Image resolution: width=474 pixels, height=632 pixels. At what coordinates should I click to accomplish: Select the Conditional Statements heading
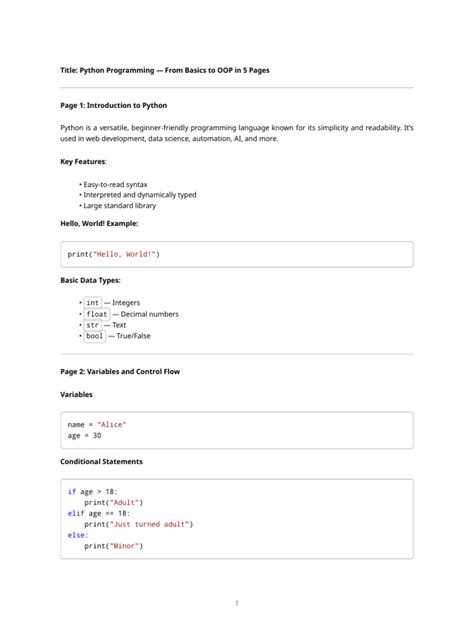(x=101, y=462)
